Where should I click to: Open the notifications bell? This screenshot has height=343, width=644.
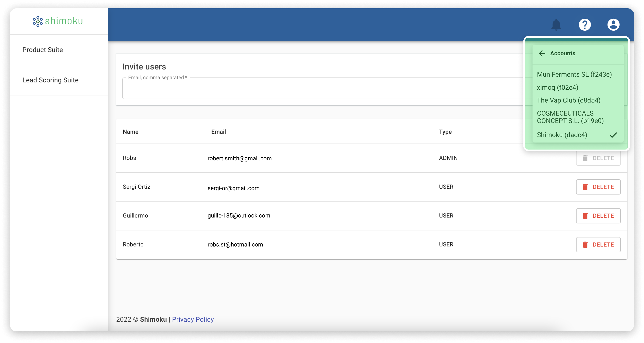556,25
